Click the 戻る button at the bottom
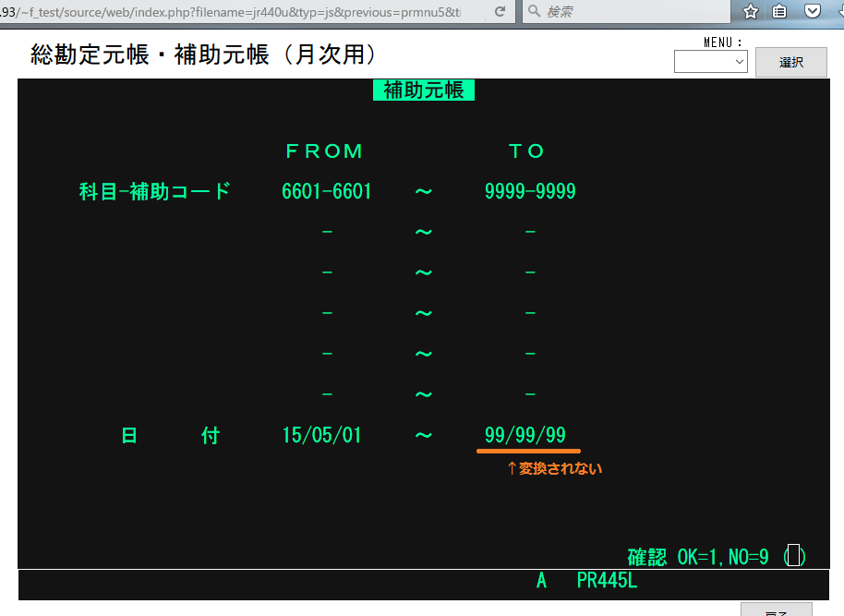Image resolution: width=844 pixels, height=616 pixels. click(x=776, y=610)
